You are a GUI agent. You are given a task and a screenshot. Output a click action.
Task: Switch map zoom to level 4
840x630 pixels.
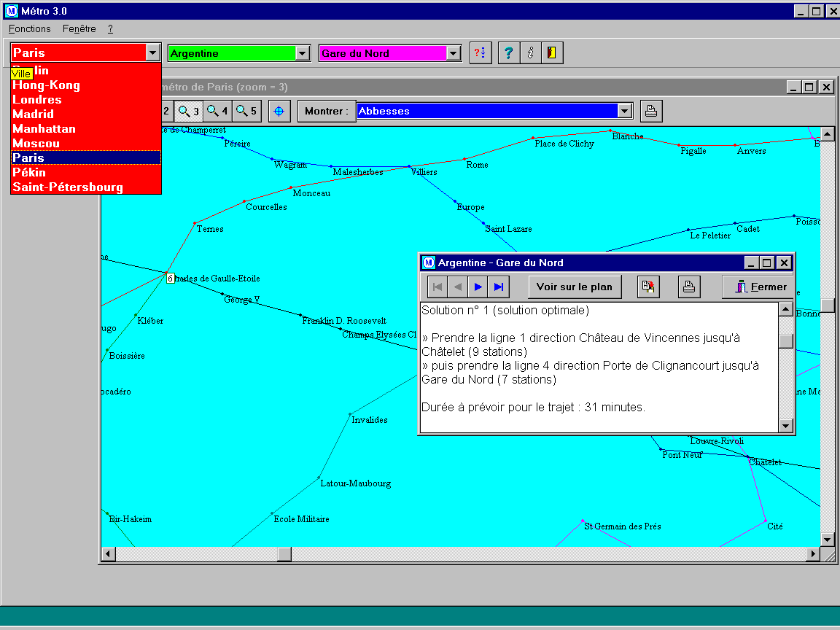click(218, 112)
